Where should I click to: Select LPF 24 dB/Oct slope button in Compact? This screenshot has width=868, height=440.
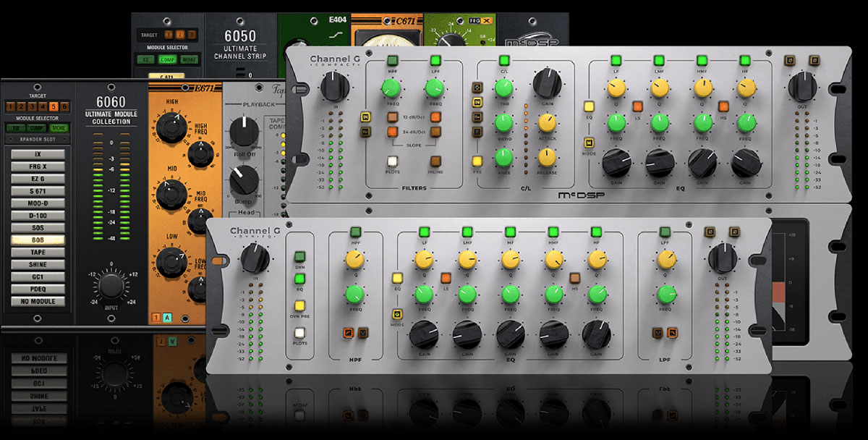(x=436, y=131)
